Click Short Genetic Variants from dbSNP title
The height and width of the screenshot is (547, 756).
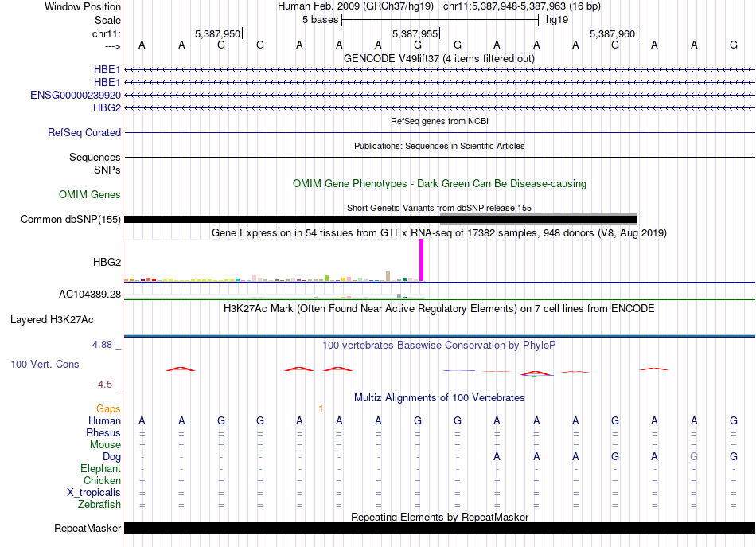[439, 208]
